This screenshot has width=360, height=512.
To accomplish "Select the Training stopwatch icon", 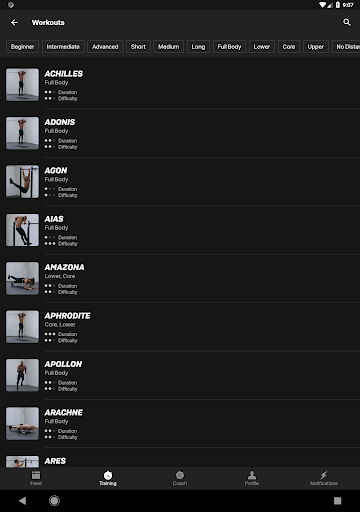I will click(108, 475).
